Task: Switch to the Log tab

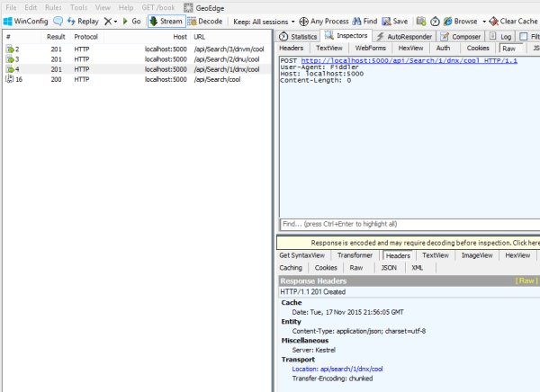Action: (500, 37)
